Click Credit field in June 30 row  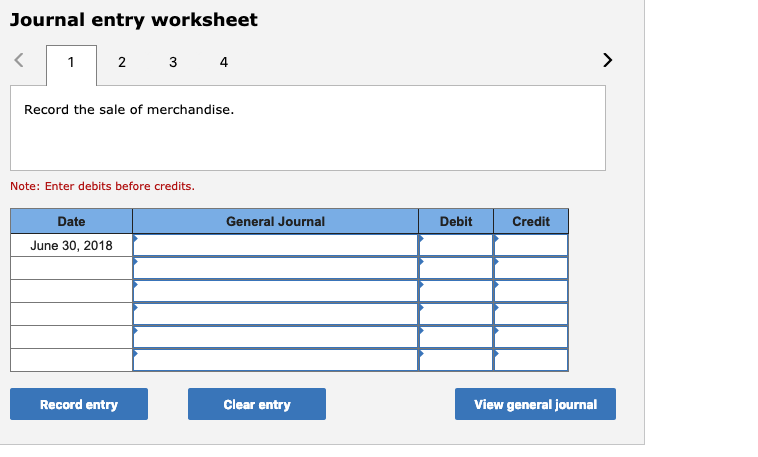pos(531,245)
